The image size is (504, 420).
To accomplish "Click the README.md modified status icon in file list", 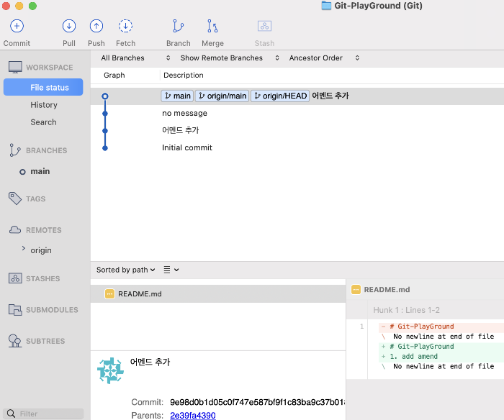I will click(x=109, y=294).
